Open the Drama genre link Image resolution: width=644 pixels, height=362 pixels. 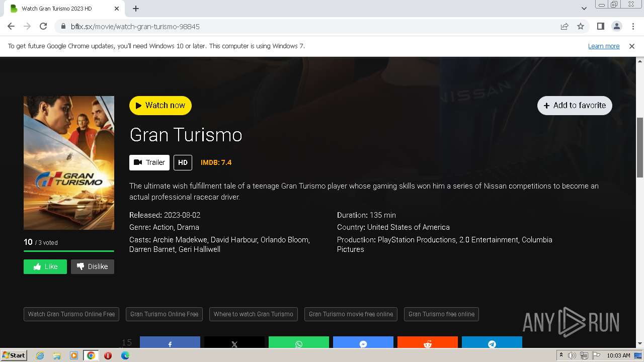188,227
